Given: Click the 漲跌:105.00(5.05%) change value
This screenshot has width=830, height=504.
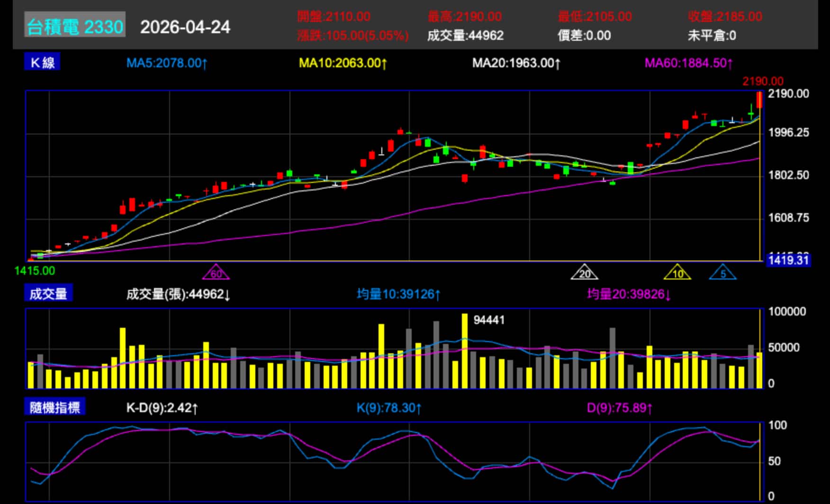Looking at the screenshot, I should pyautogui.click(x=352, y=36).
